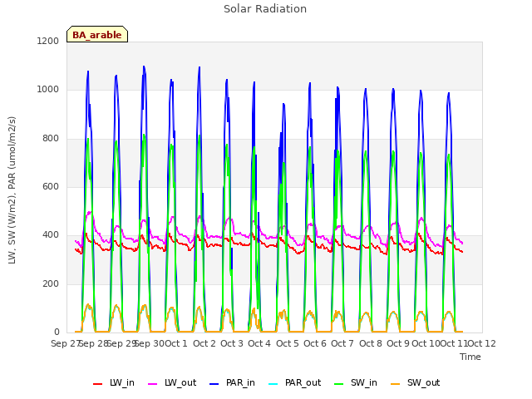Click the Oct 9 x-axis tick label

coord(398,343)
